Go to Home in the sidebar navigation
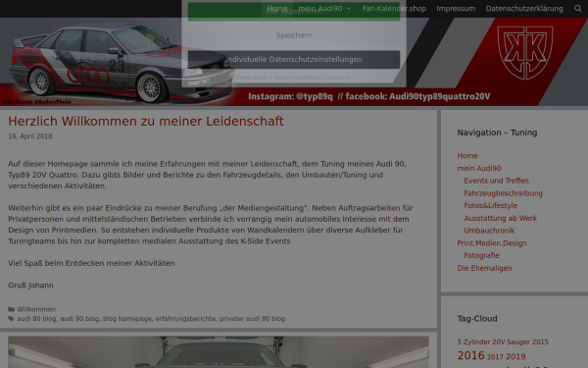The width and height of the screenshot is (588, 368). click(x=467, y=155)
